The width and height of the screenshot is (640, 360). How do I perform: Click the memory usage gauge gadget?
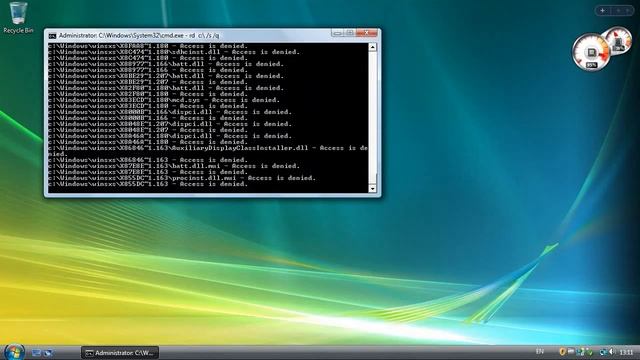click(x=618, y=41)
